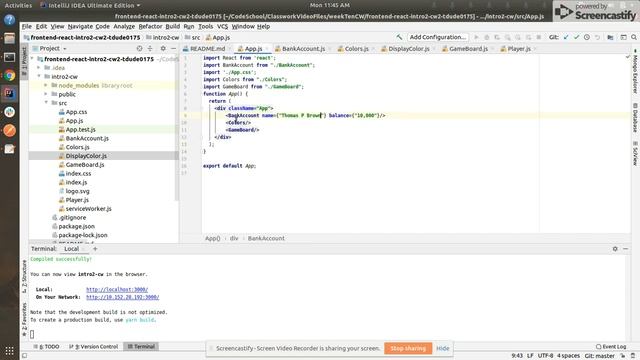Open the Mongo Explorer side panel
This screenshot has height=360, width=640.
pyautogui.click(x=635, y=71)
